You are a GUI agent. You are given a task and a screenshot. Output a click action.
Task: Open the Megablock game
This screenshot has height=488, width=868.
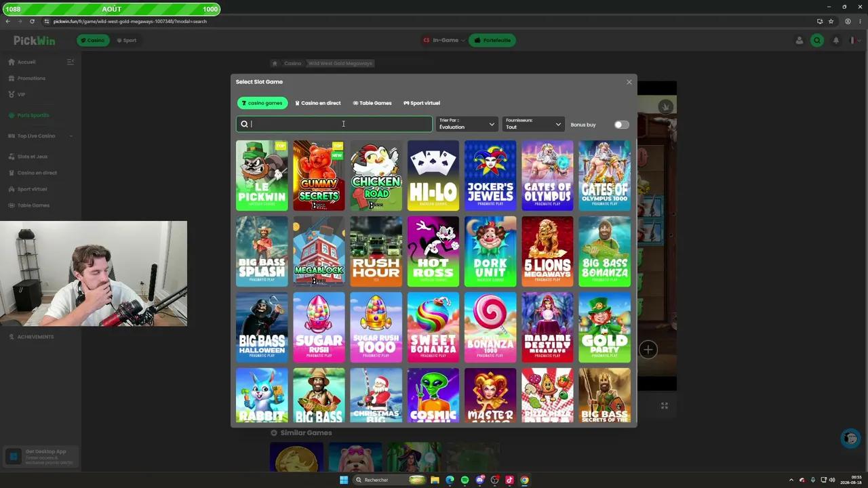319,251
